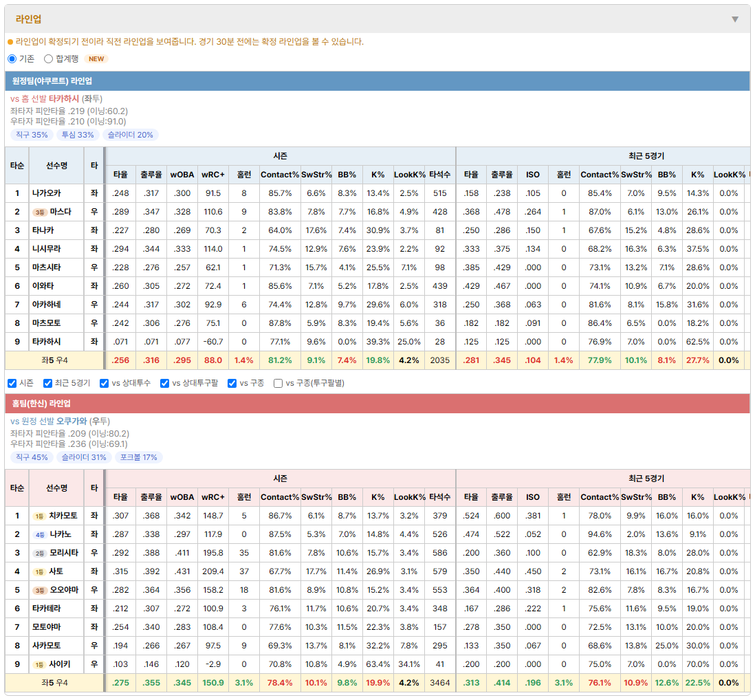Click the 3등 badge beside 마스다
The image size is (755, 700).
[x=39, y=212]
